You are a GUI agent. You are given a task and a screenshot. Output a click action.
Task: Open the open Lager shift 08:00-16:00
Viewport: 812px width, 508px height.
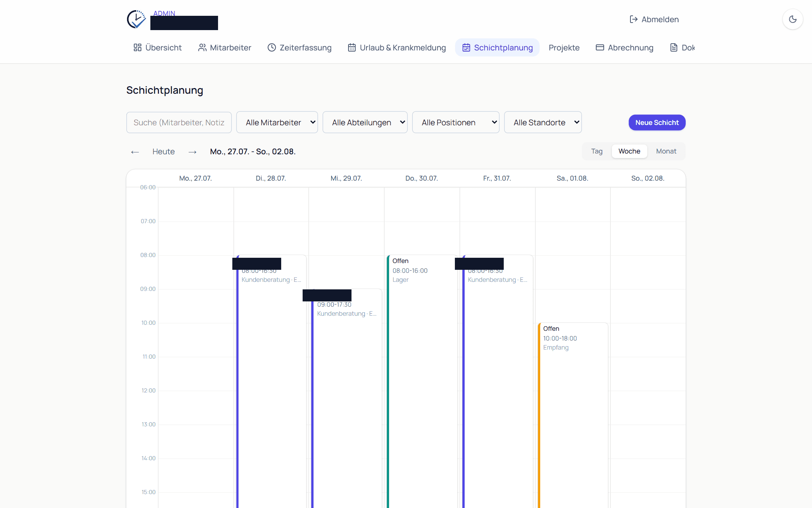tap(422, 381)
